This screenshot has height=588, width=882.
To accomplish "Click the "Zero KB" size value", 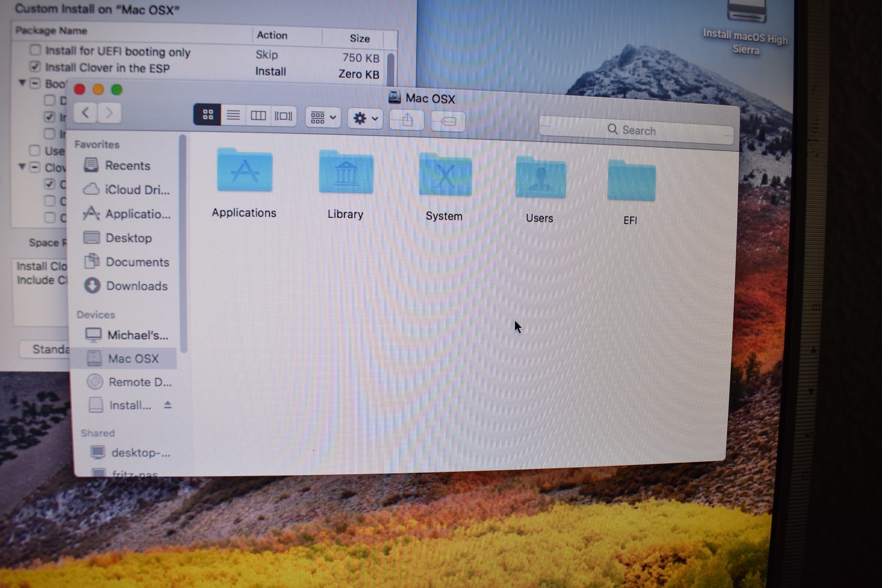I will [359, 74].
